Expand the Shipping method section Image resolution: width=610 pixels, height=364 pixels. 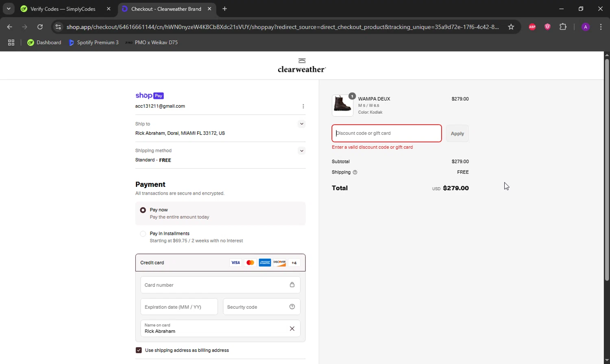coord(301,151)
